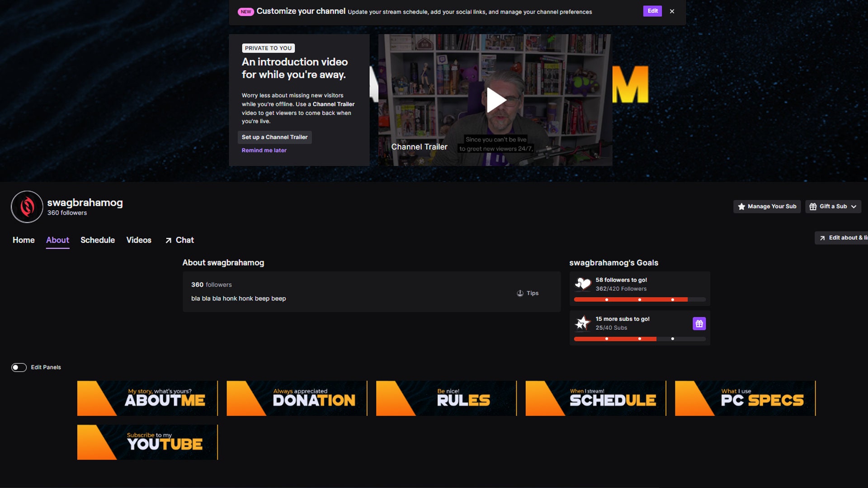The height and width of the screenshot is (488, 868).
Task: Click Manage Your Sub star button
Action: (767, 206)
